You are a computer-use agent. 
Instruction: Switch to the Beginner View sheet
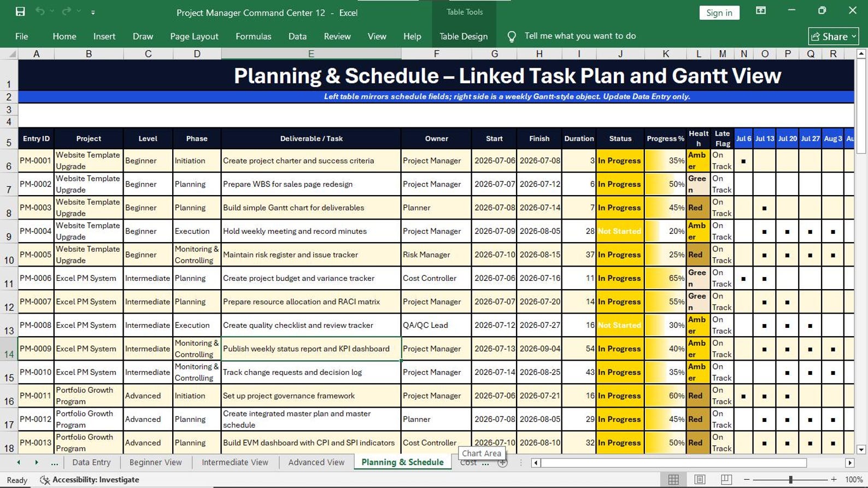155,462
